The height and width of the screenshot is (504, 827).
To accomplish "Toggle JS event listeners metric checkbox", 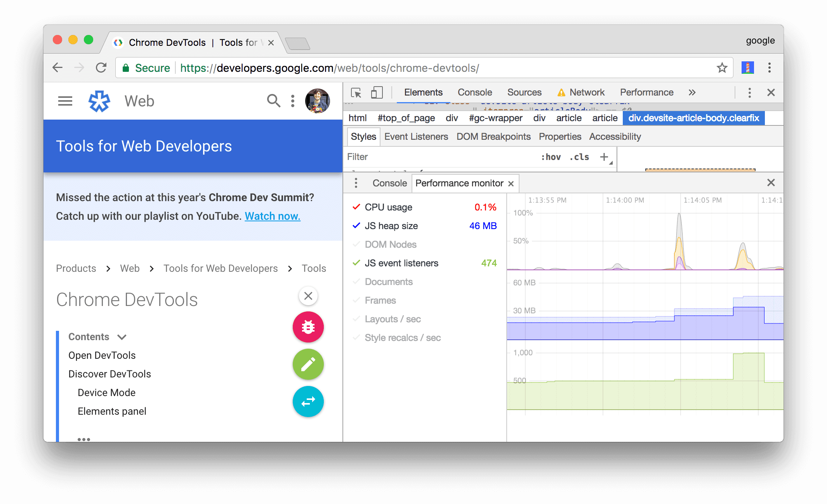I will (x=356, y=262).
